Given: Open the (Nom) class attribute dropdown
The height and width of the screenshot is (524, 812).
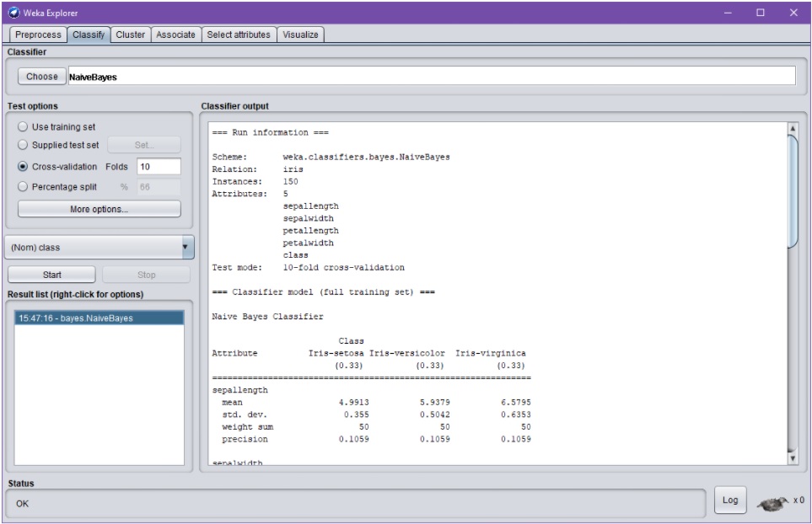Looking at the screenshot, I should 99,248.
